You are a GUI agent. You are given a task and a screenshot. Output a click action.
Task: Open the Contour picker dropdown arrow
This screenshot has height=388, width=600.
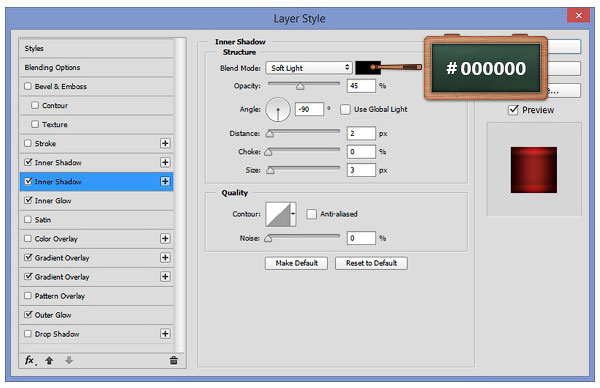pyautogui.click(x=293, y=214)
